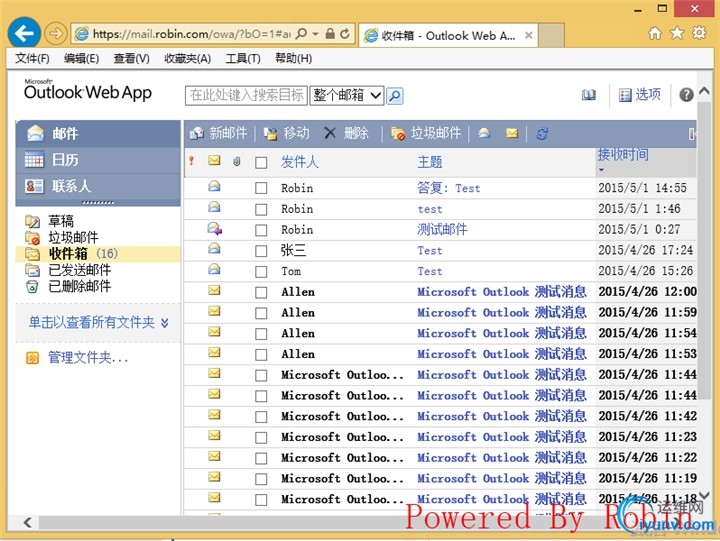Check the box for Allen 11:59 message
The image size is (720, 541).
pos(261,313)
